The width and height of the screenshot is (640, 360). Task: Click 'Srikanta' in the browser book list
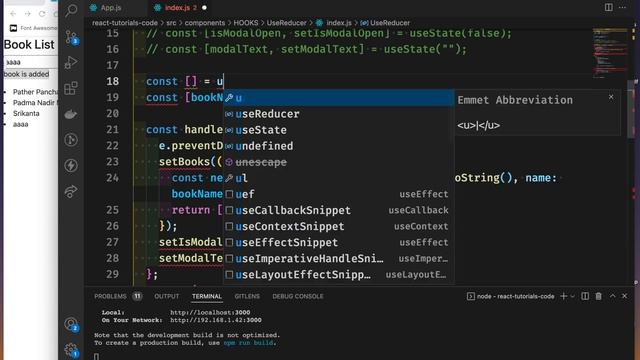(26, 113)
